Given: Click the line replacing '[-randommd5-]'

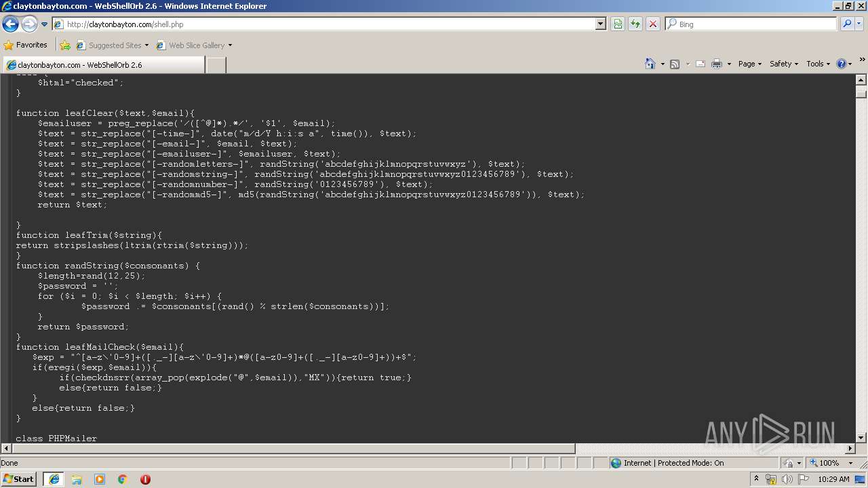Looking at the screenshot, I should click(x=311, y=195).
